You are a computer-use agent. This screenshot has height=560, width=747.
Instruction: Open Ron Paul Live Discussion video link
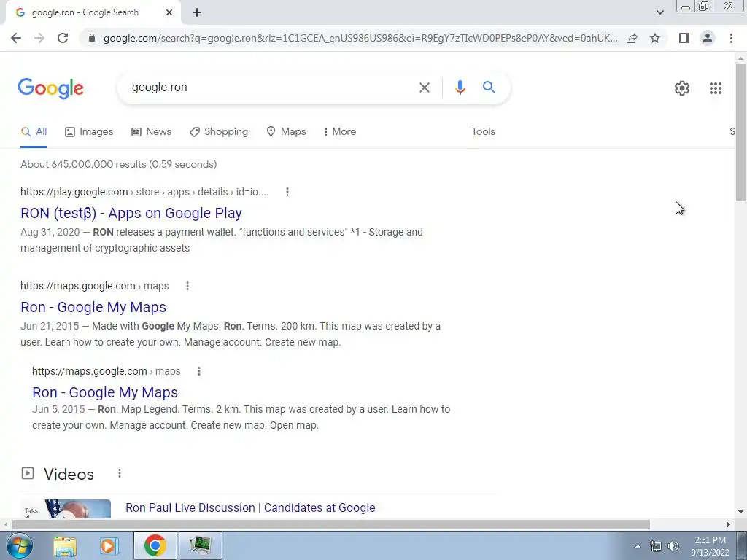pos(250,508)
